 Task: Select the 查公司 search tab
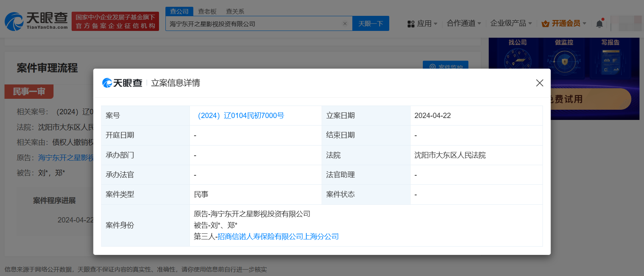pos(179,11)
